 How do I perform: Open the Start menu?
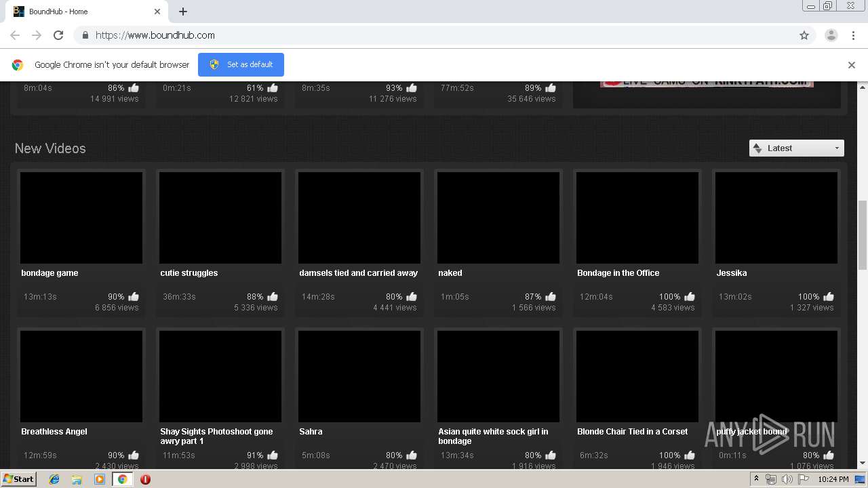18,479
